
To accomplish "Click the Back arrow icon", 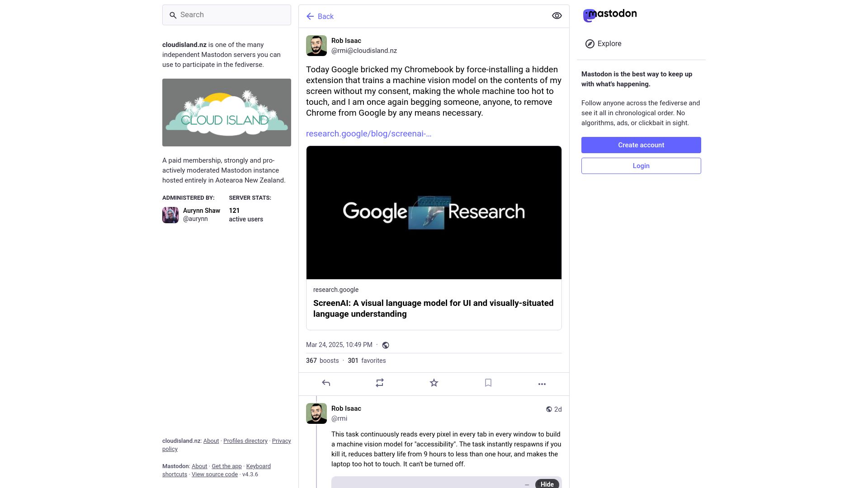I will 310,17.
